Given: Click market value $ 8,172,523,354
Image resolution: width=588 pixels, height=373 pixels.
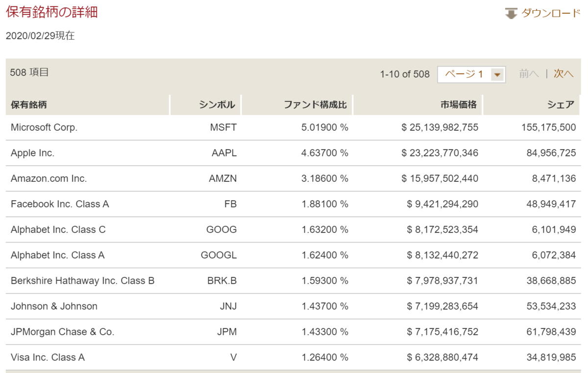Looking at the screenshot, I should (442, 229).
